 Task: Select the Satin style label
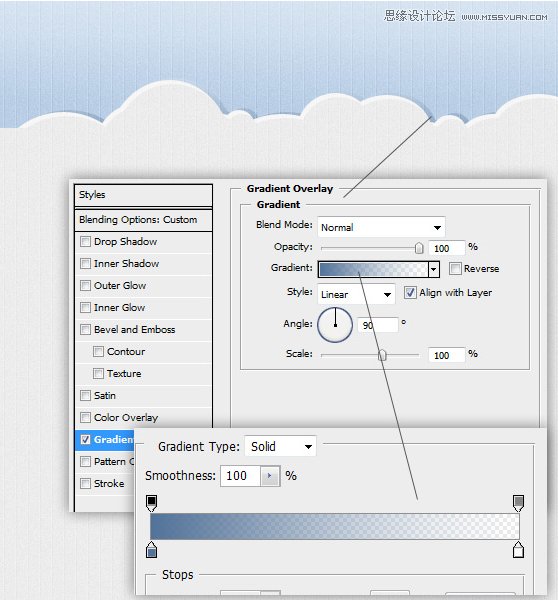pos(105,395)
